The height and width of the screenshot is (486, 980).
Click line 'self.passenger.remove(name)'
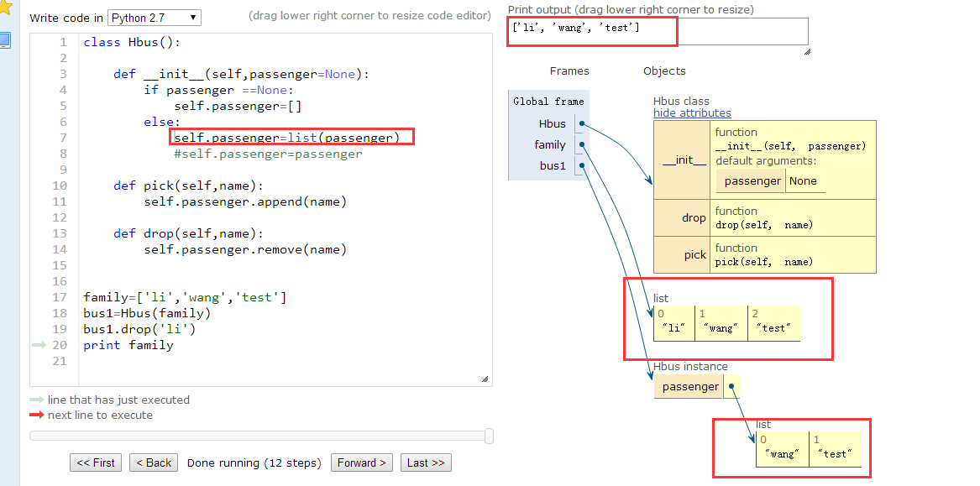point(245,249)
